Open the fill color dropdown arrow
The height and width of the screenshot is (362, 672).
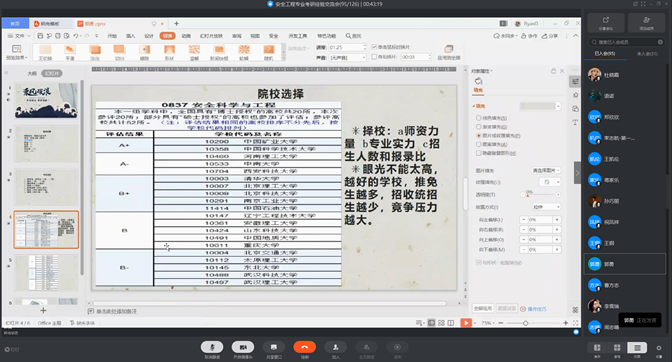tap(558, 106)
